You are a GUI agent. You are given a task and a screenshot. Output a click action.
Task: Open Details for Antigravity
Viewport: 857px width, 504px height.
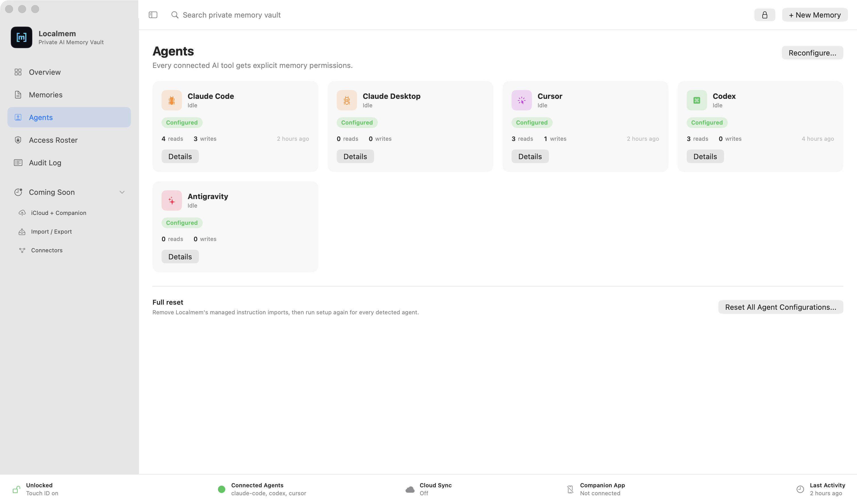tap(180, 257)
